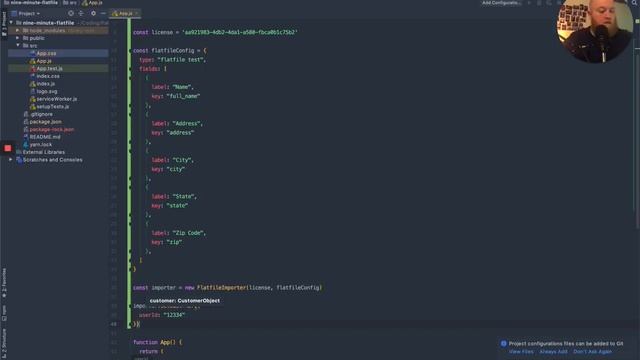Click Don't Ask Again link in notification
Screen dimensions: 640x360
(x=592, y=351)
